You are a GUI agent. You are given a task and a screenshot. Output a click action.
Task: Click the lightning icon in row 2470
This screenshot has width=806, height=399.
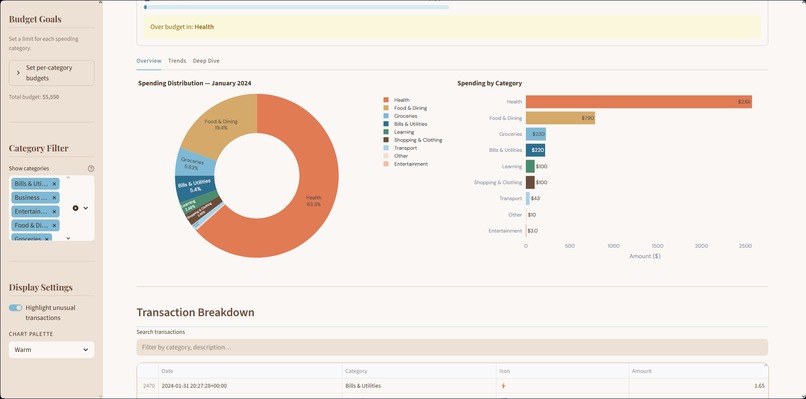tap(503, 386)
